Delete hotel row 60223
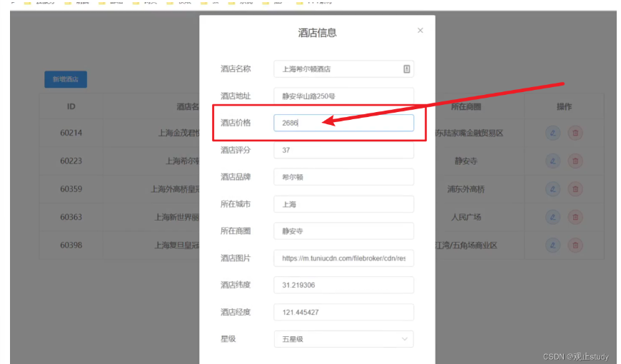The width and height of the screenshot is (621, 364). (575, 161)
